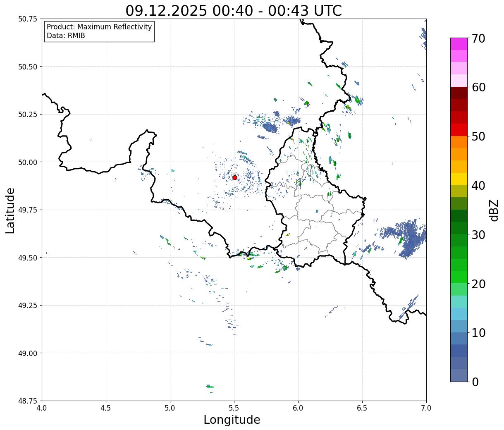The image size is (504, 430).
Task: Click the longitude tick label 6.5
Action: (362, 408)
